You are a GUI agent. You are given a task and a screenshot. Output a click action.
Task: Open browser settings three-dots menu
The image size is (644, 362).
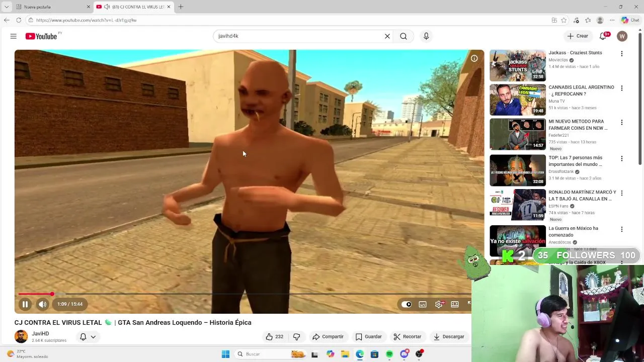point(612,20)
